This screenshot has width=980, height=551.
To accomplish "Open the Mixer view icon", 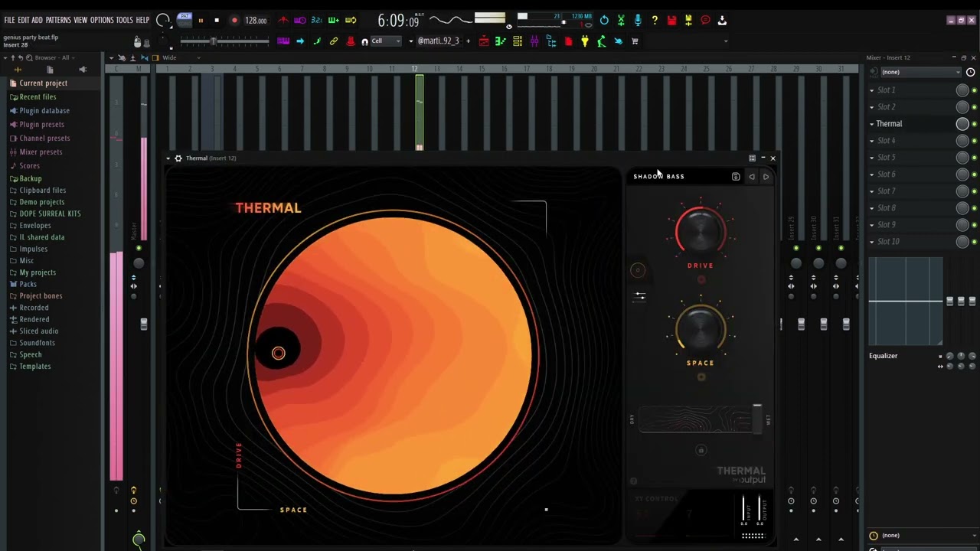I will (534, 41).
